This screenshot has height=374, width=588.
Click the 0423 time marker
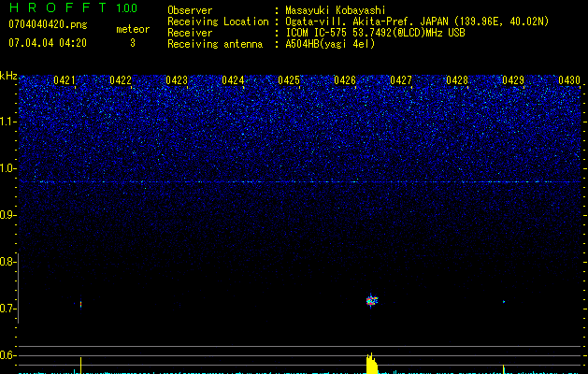(177, 80)
